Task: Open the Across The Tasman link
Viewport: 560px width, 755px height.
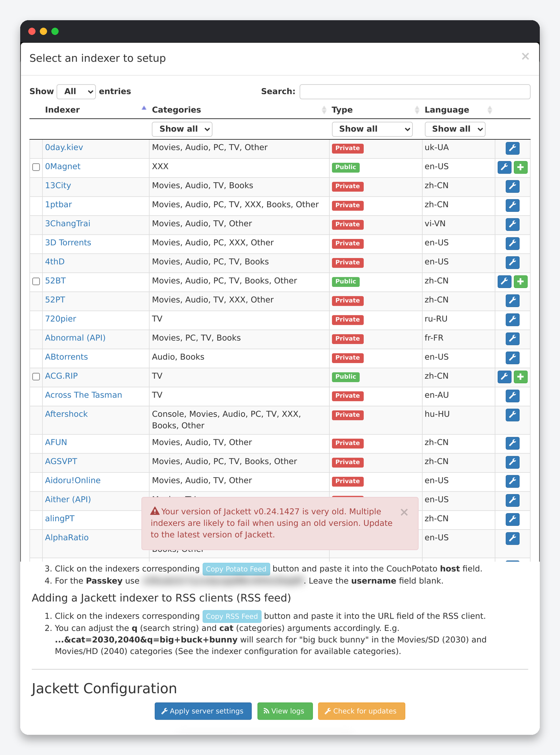Action: click(83, 395)
